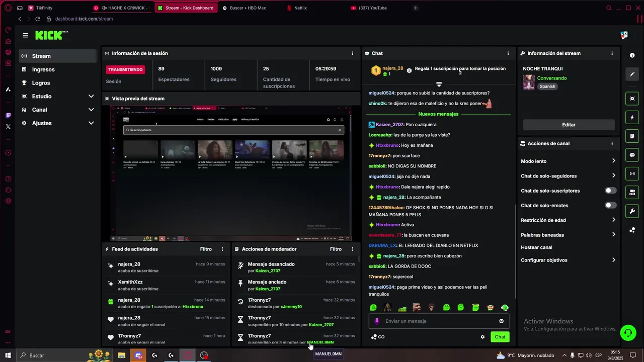Toggle chat bubble panel icon in right sidebar
Image resolution: width=644 pixels, height=362 pixels.
pos(632,155)
